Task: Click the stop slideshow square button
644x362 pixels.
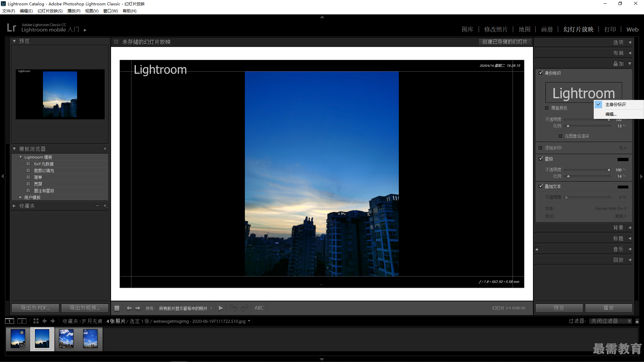Action: (x=117, y=308)
